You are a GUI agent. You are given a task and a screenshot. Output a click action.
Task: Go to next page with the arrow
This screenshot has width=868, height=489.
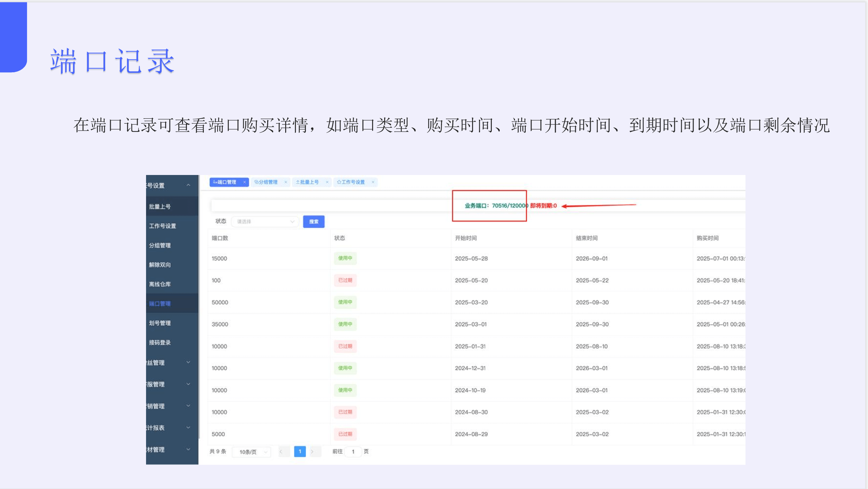point(313,451)
